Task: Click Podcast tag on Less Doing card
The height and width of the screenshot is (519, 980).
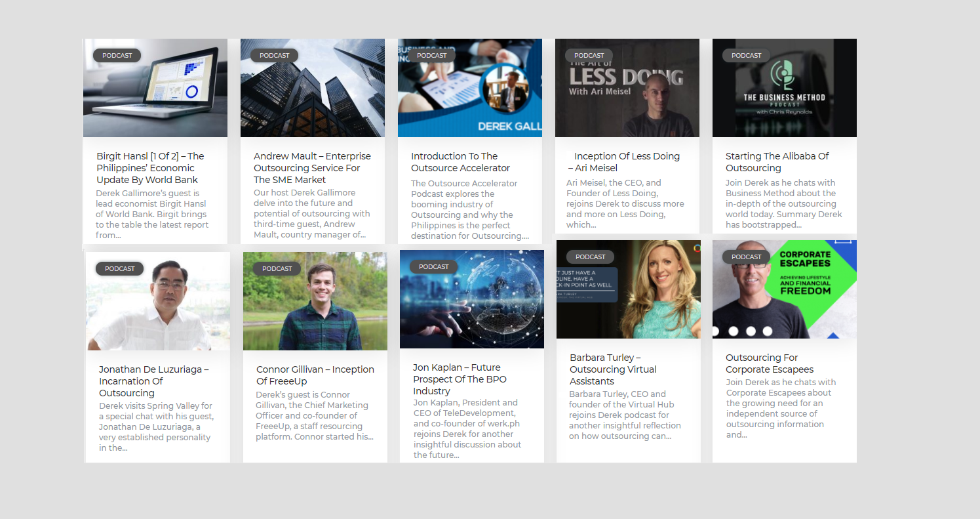Action: 589,56
